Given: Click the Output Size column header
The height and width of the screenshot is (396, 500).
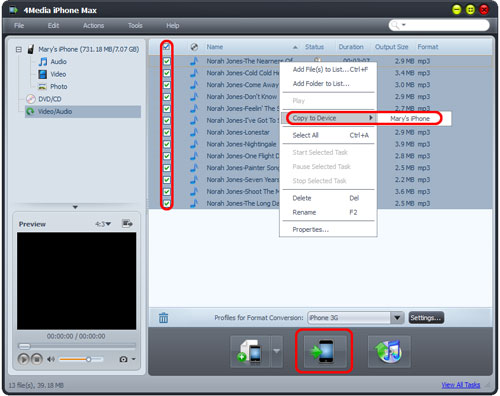Looking at the screenshot, I should pyautogui.click(x=391, y=47).
